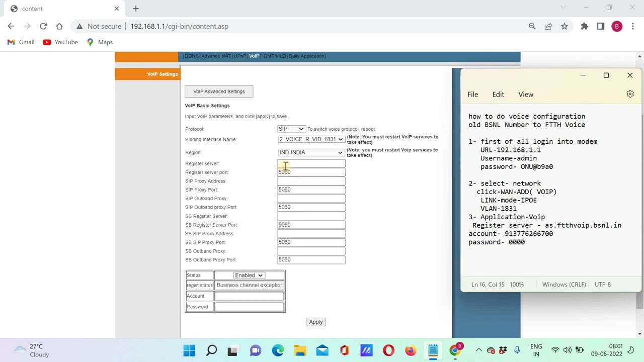The image size is (644, 362).
Task: Switch to Notepad on the taskbar
Action: (433, 350)
